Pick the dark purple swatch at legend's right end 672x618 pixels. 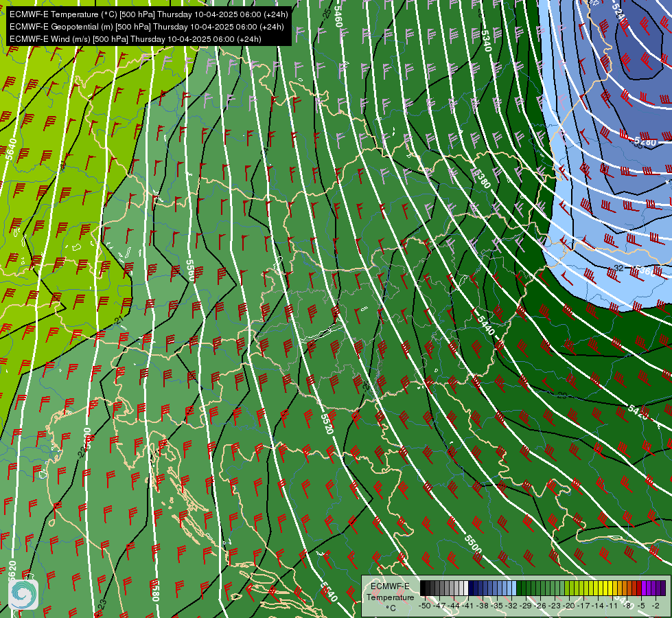point(663,588)
